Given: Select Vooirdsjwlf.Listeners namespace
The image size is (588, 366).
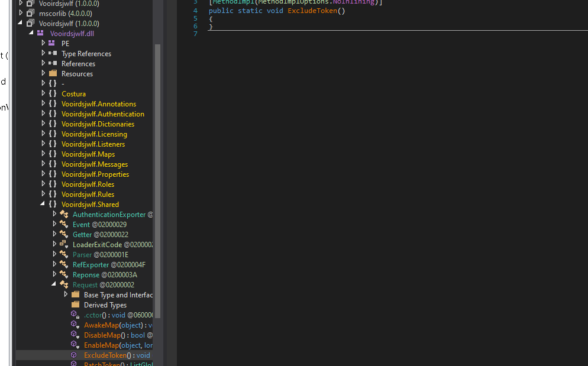Looking at the screenshot, I should tap(93, 144).
